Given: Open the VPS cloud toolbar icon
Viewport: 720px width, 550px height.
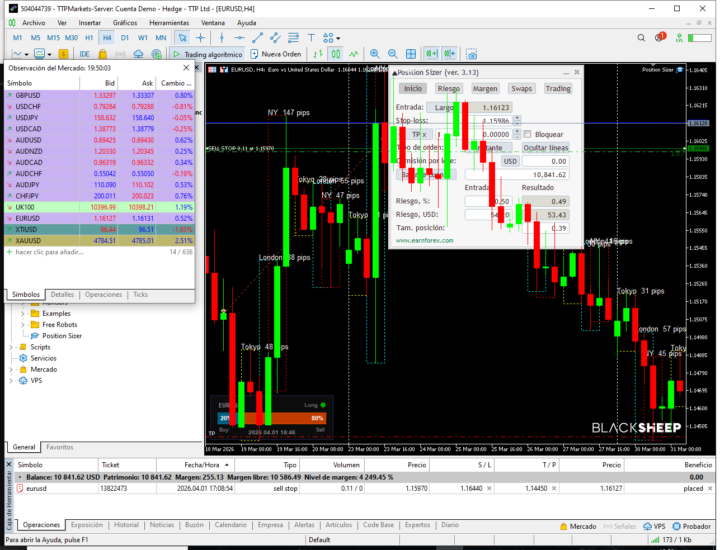Looking at the screenshot, I should pyautogui.click(x=138, y=54).
